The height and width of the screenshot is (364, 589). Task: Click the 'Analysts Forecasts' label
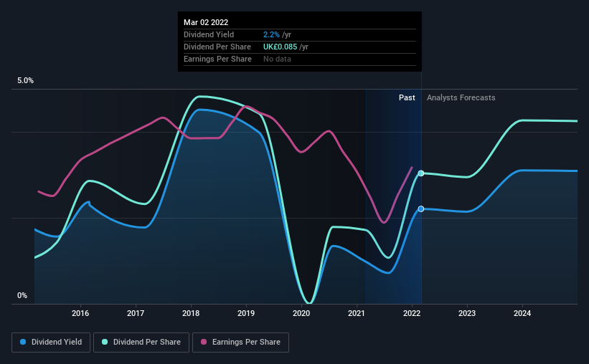coord(461,97)
